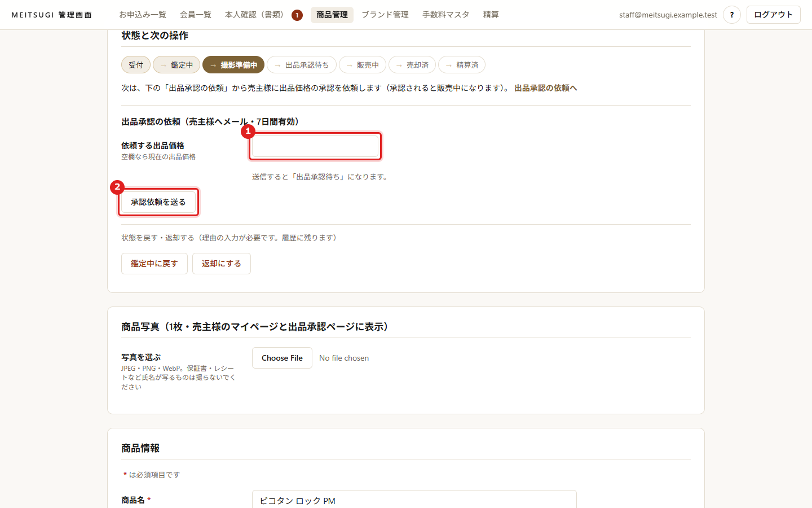Click the 出品承認待ち status step
The image size is (812, 508).
pyautogui.click(x=302, y=65)
